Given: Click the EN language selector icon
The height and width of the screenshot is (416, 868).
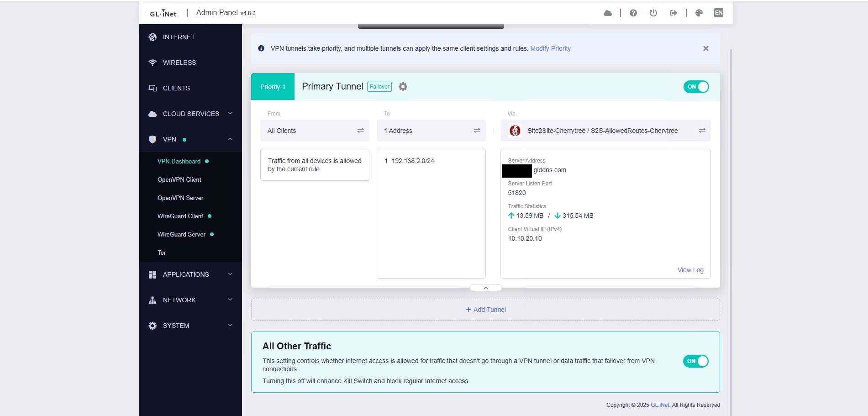Looking at the screenshot, I should [x=718, y=13].
